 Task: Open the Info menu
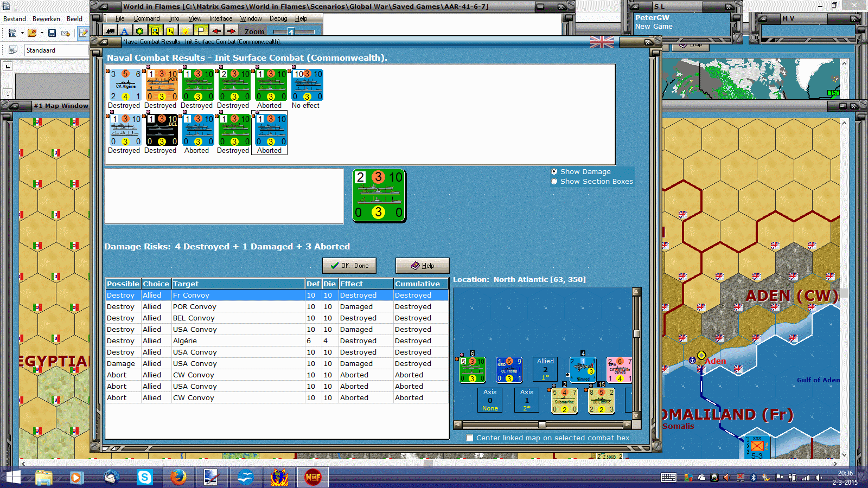[174, 18]
